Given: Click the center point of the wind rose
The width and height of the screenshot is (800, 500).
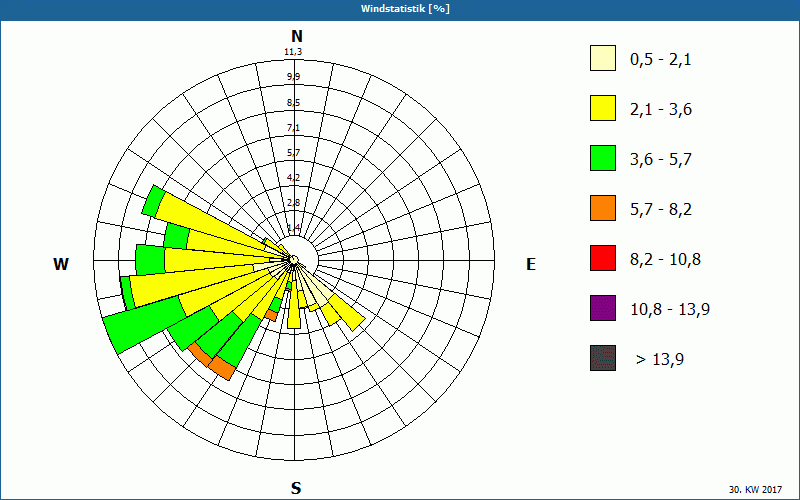Looking at the screenshot, I should 293,260.
